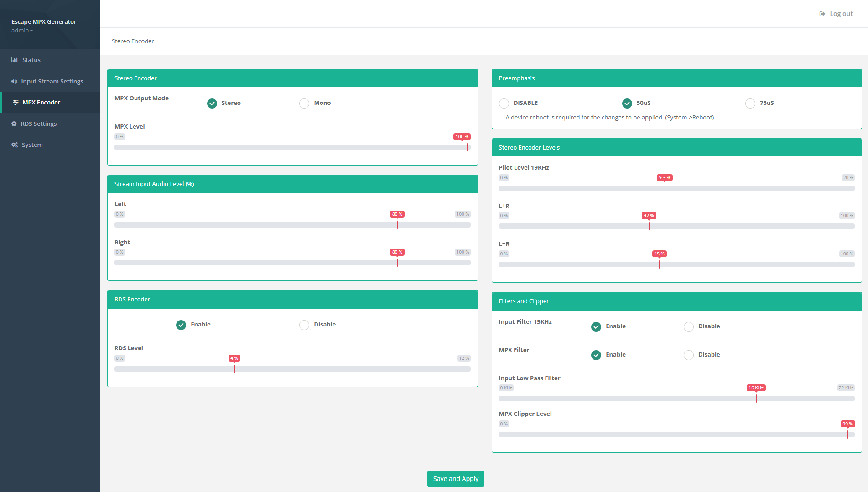Click the Input Stream Settings speaker icon
Viewport: 868px width, 492px height.
point(14,81)
